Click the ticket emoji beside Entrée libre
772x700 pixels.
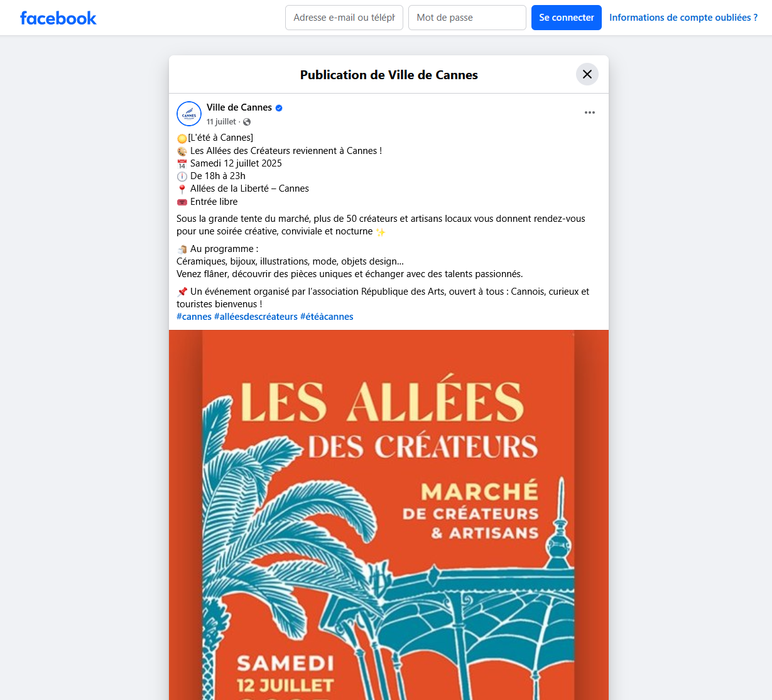click(x=182, y=202)
